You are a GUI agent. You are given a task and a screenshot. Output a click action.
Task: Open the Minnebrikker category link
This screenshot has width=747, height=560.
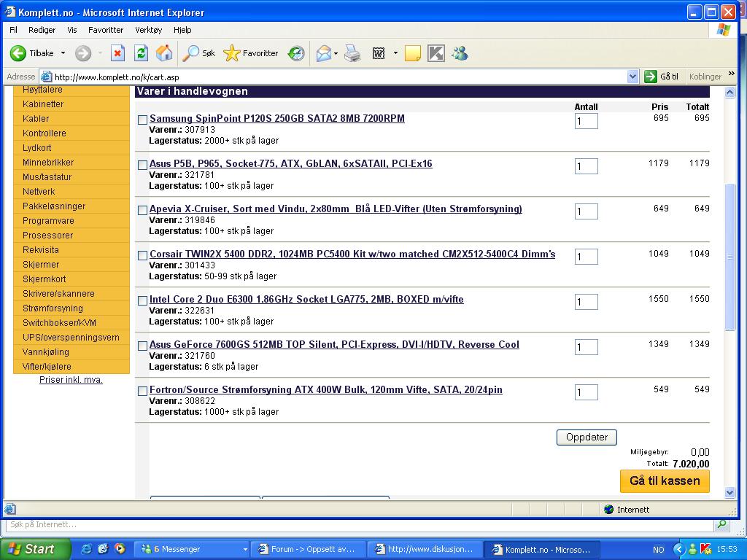(x=48, y=163)
